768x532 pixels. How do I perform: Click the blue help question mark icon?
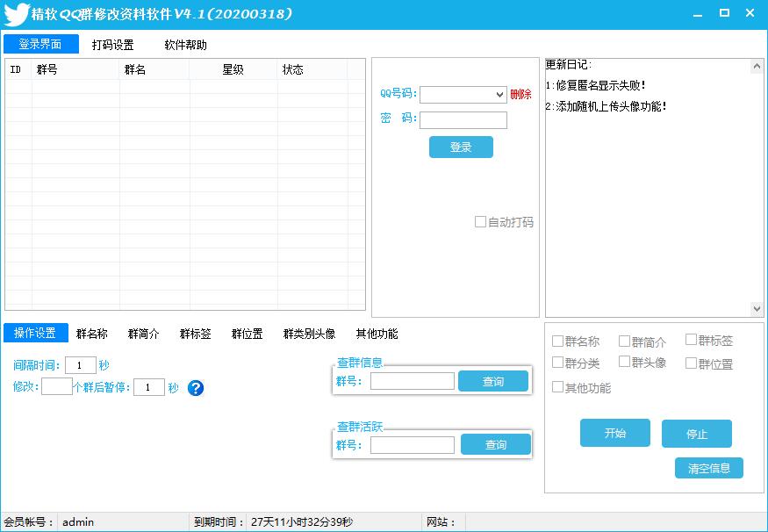coord(196,388)
